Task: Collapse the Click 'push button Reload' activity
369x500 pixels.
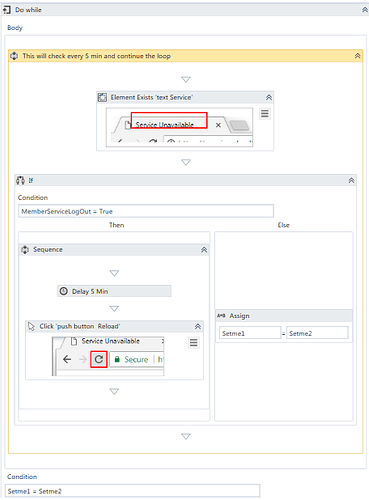Action: (198, 326)
